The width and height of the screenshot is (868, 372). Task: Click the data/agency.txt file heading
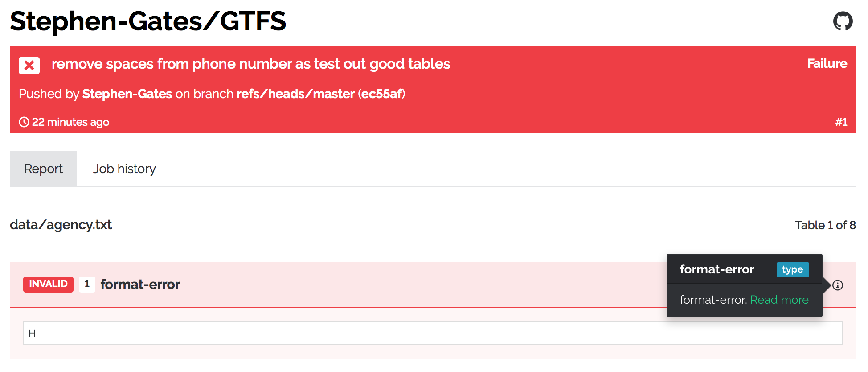[x=61, y=225]
